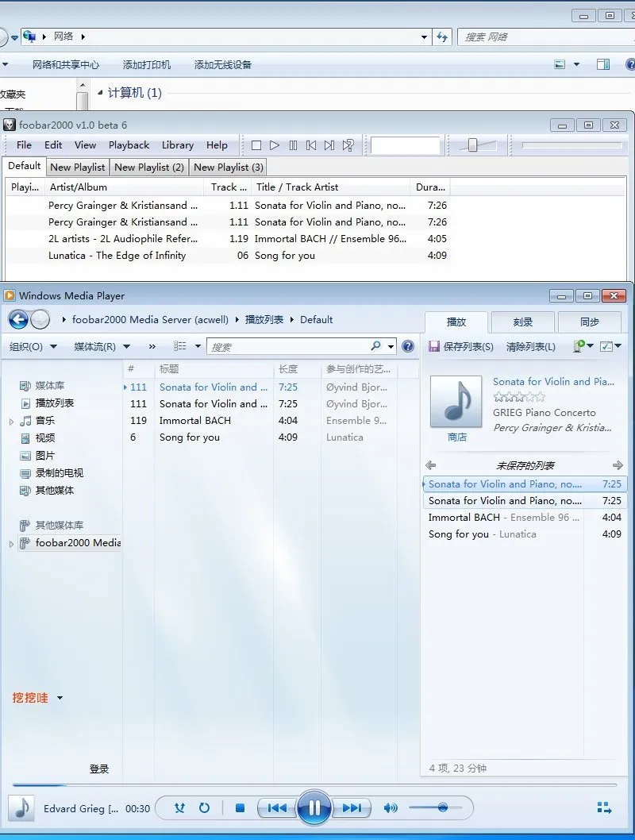
Task: Click the foobar2000 Stop button
Action: (x=256, y=145)
